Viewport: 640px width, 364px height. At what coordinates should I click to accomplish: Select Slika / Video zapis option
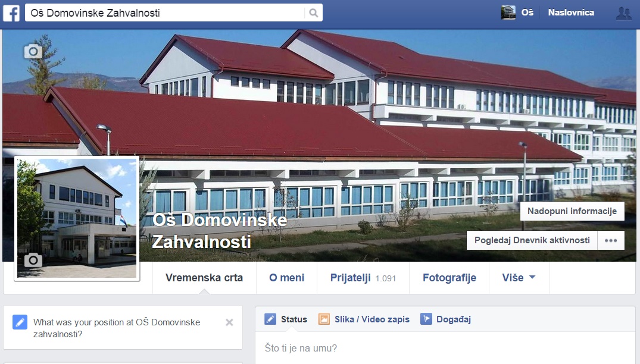coord(364,319)
